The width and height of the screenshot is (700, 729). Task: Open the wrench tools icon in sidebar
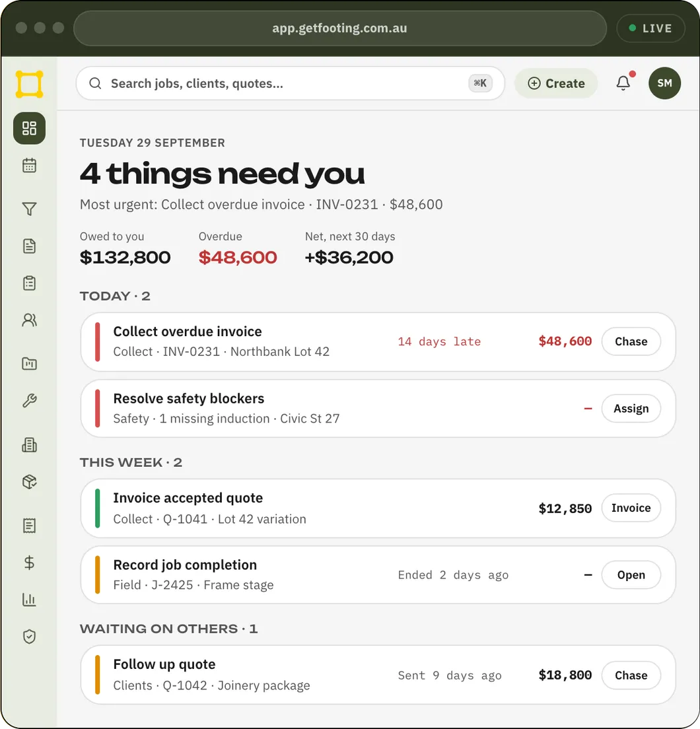(x=29, y=400)
